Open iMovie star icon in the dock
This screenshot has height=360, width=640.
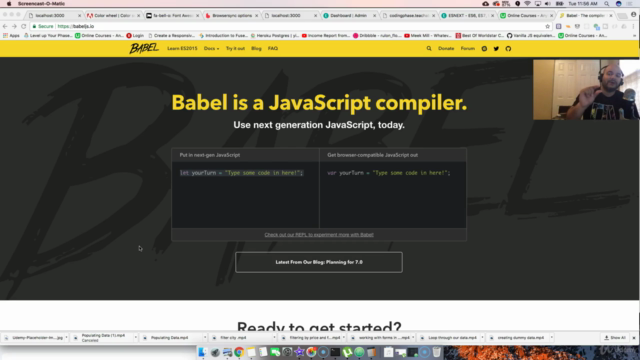299,352
